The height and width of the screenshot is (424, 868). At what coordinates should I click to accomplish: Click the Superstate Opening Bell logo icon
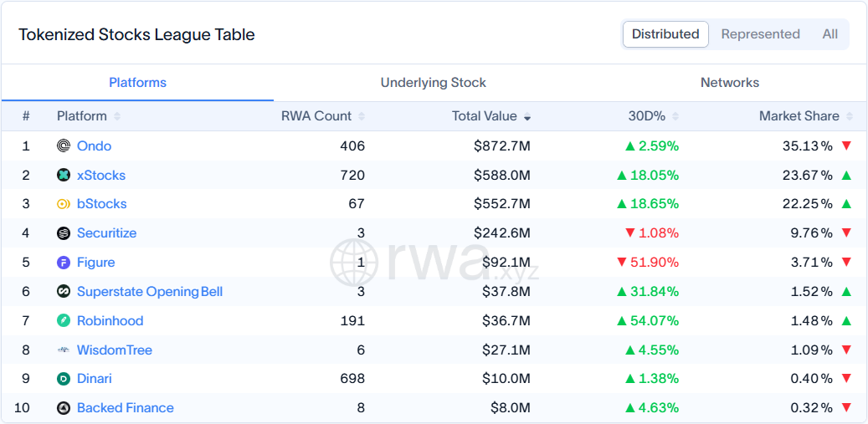click(x=64, y=291)
